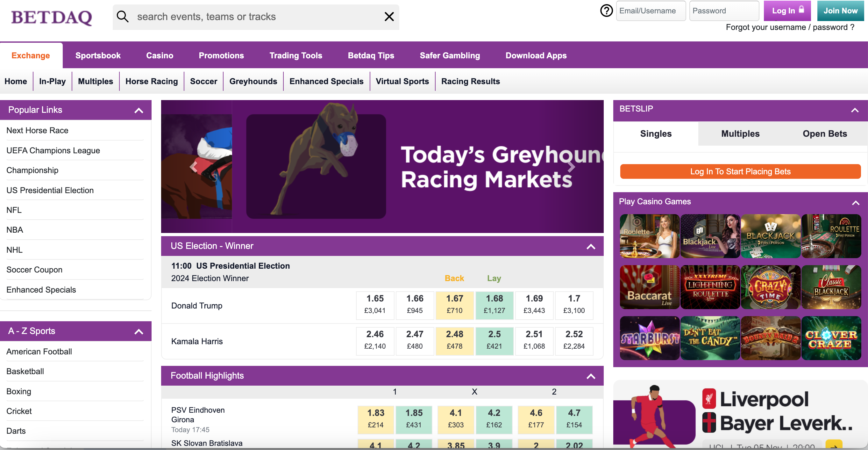This screenshot has width=868, height=450.
Task: Click the help question mark icon
Action: (x=606, y=10)
